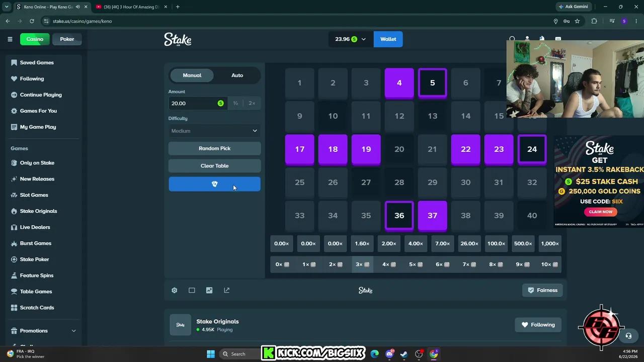Viewport: 644px width, 362px height.
Task: Select keno number 13
Action: [433, 116]
